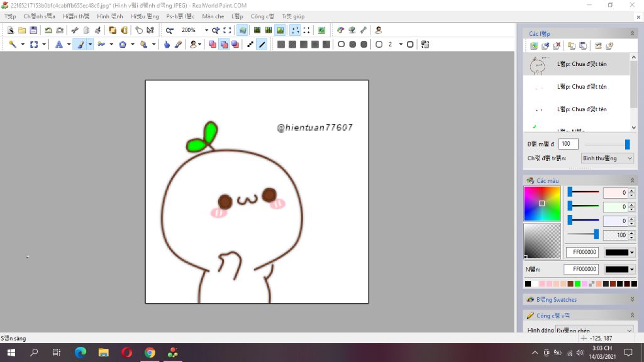Create a new image with the New icon
Image resolution: width=644 pixels, height=362 pixels.
click(11, 30)
